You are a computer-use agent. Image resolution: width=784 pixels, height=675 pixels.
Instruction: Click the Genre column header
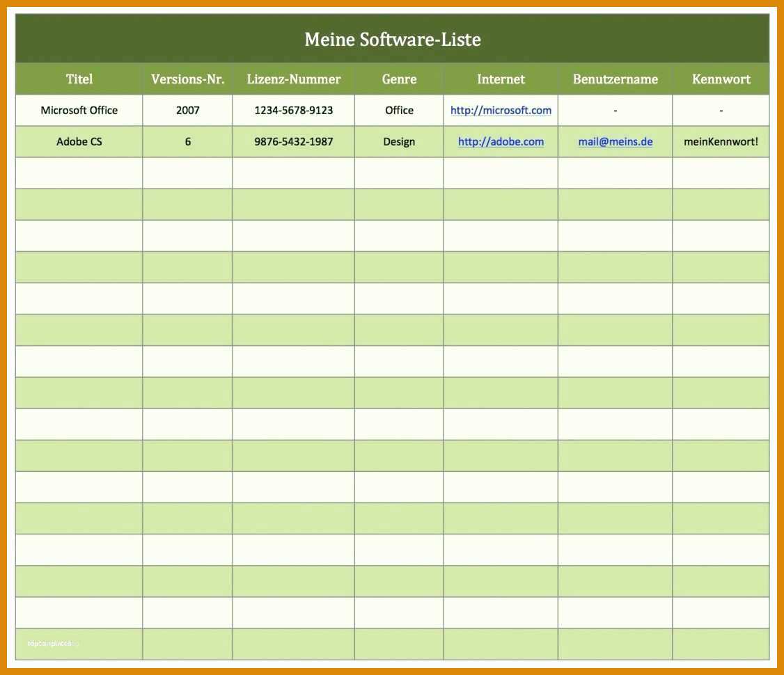click(399, 79)
